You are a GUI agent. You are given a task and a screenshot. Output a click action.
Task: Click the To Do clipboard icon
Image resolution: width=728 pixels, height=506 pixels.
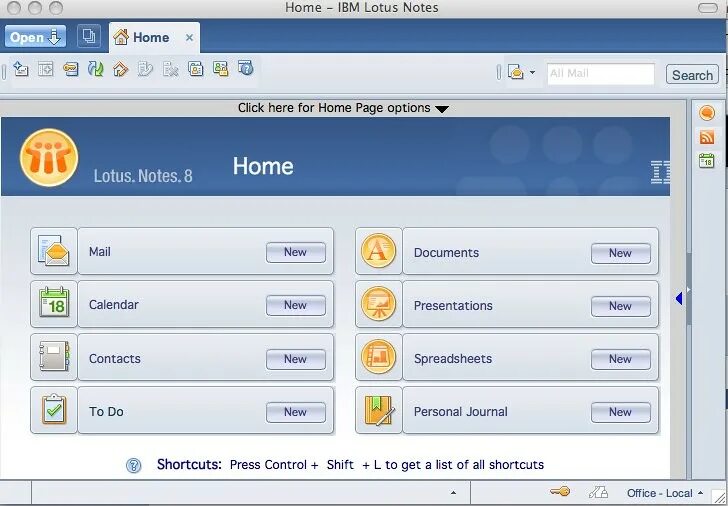coord(54,410)
